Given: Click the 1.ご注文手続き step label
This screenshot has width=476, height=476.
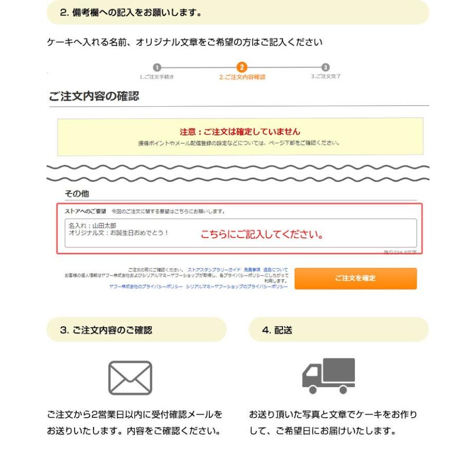Looking at the screenshot, I should point(157,77).
